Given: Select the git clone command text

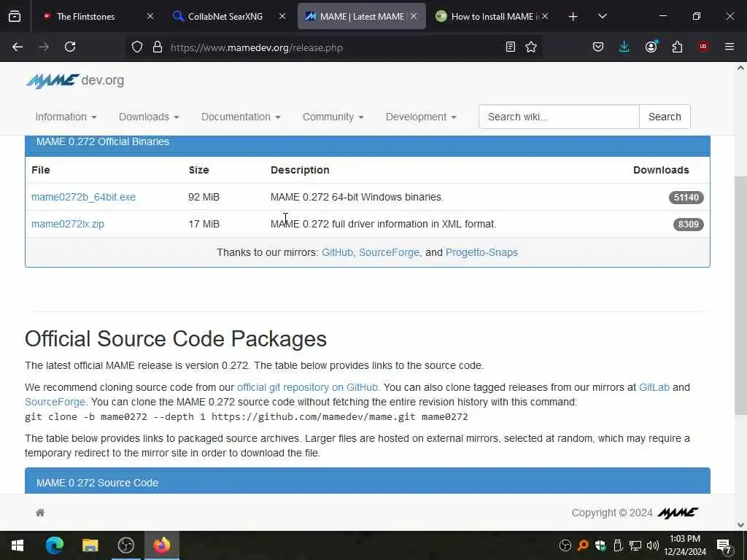Looking at the screenshot, I should pos(247,417).
